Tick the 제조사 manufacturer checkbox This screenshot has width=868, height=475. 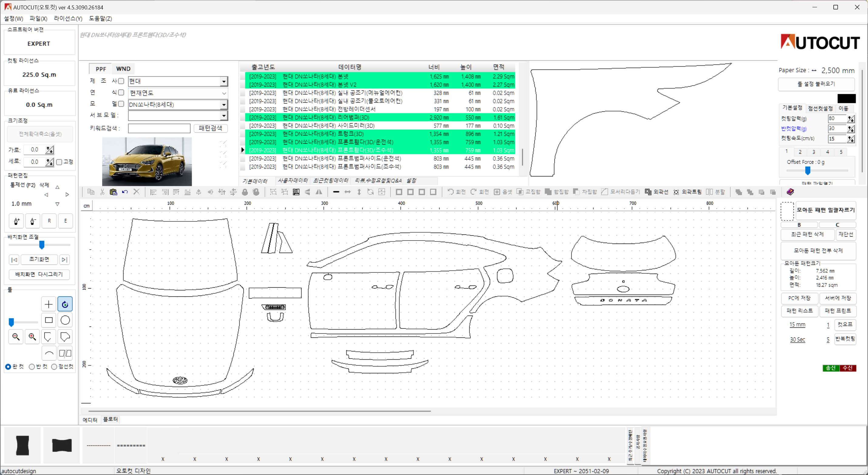pyautogui.click(x=121, y=81)
